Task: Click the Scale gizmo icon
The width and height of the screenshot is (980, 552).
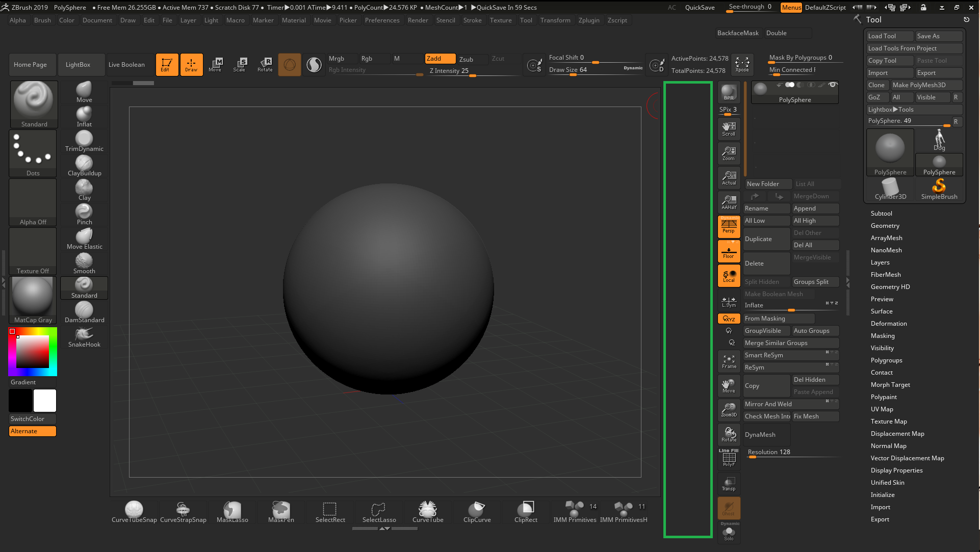Action: [x=239, y=65]
